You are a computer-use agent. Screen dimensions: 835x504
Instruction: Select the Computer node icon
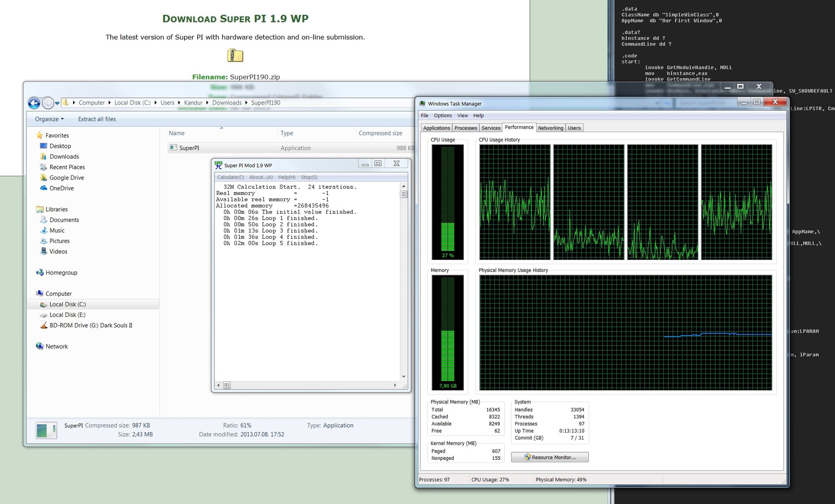pyautogui.click(x=40, y=294)
